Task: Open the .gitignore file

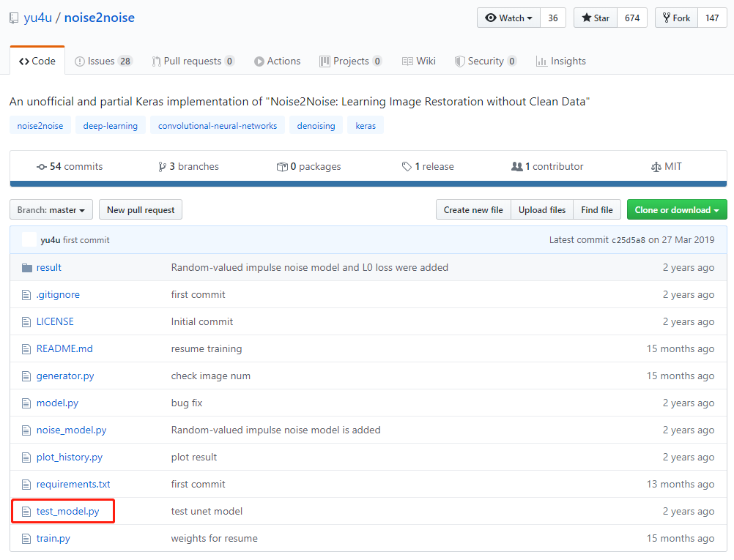Action: coord(58,295)
